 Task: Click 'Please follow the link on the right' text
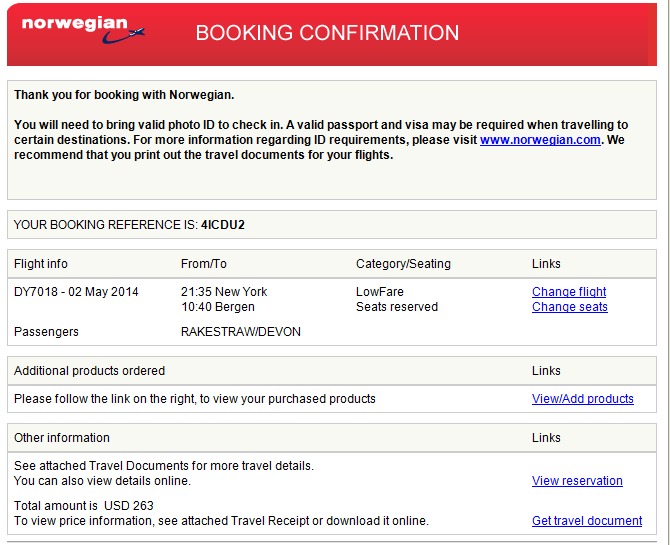pyautogui.click(x=195, y=399)
